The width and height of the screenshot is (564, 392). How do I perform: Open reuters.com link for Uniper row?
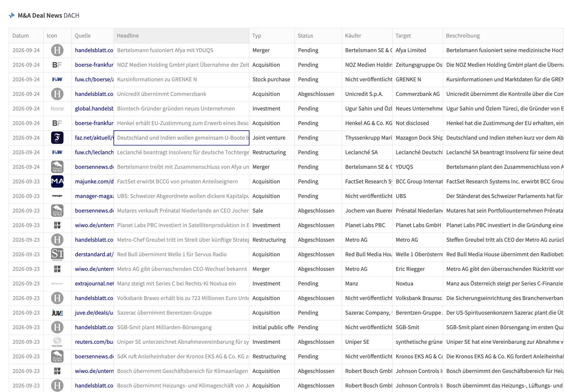[94, 342]
